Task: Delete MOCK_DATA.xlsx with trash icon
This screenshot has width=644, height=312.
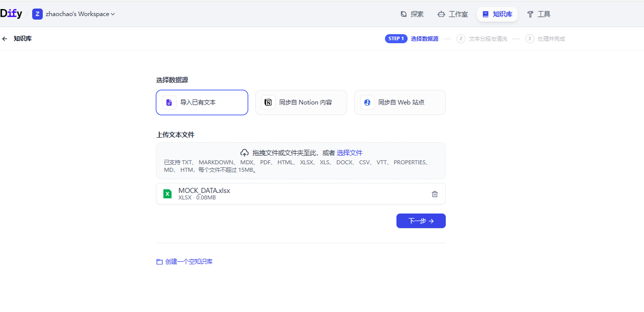Action: [x=435, y=194]
